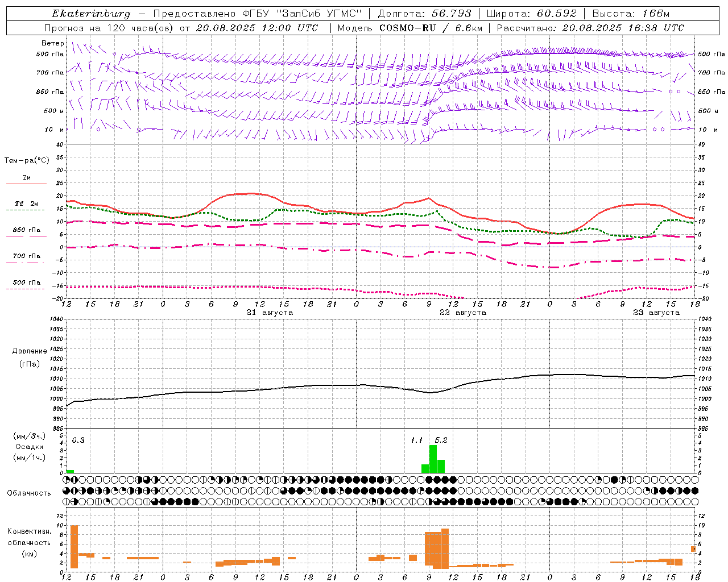The height and width of the screenshot is (582, 728).
Task: Click the 700 гПа temperature legend label
Action: click(x=26, y=256)
